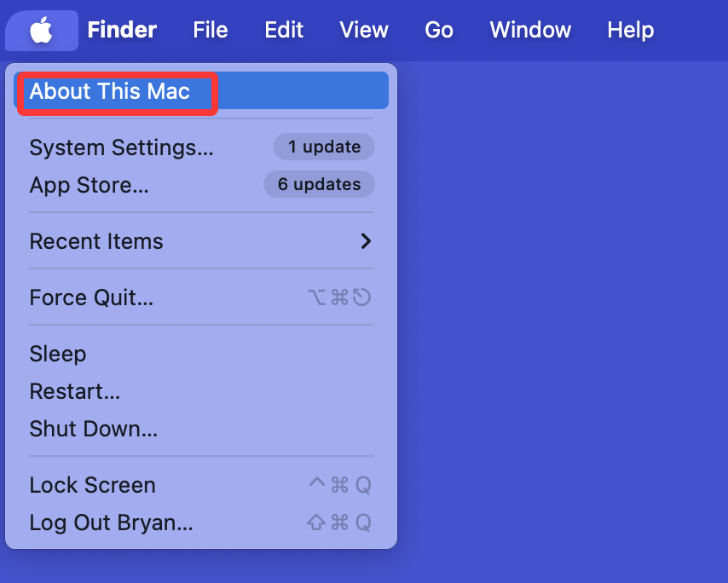
Task: Open the Go menu
Action: (438, 30)
